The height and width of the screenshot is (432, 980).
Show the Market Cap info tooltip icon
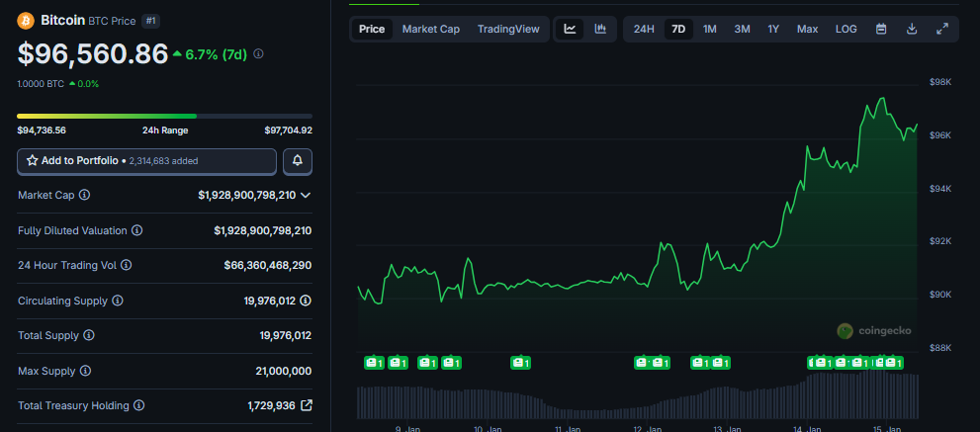pyautogui.click(x=84, y=195)
